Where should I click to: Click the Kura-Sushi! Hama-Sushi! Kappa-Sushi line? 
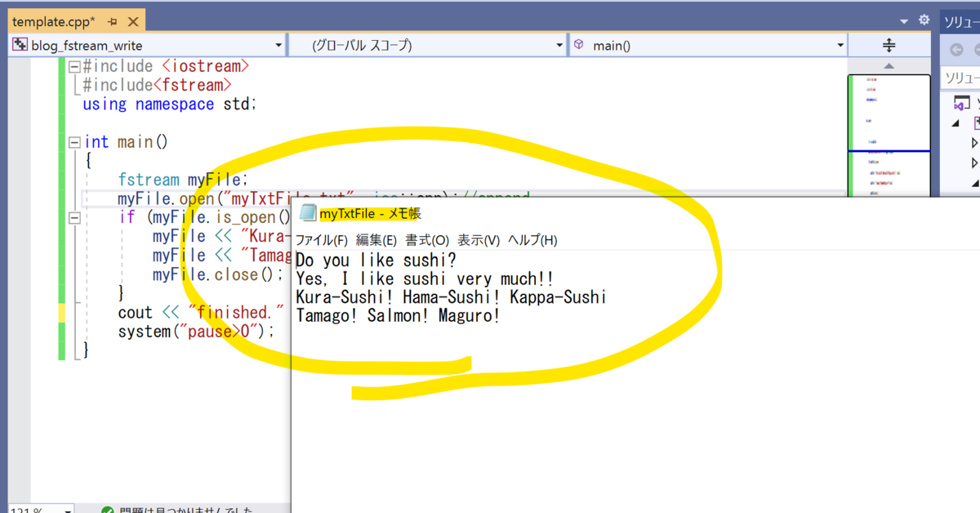coord(451,297)
